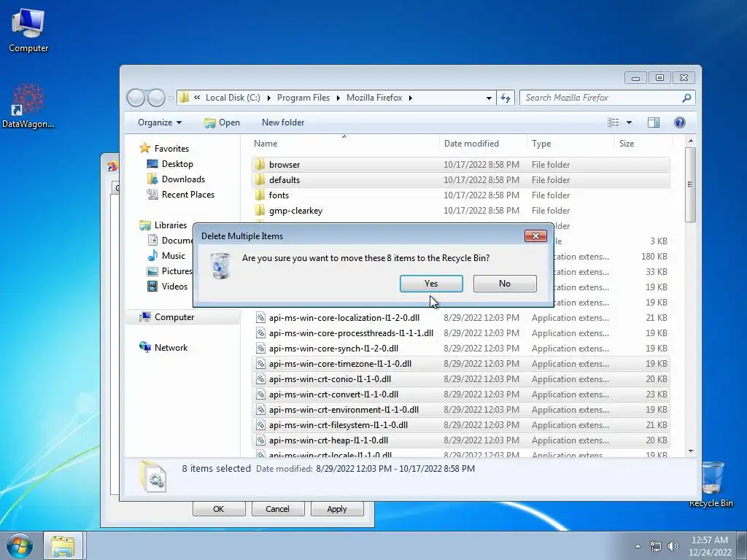
Task: Go back in Explorer navigation
Action: coord(136,98)
